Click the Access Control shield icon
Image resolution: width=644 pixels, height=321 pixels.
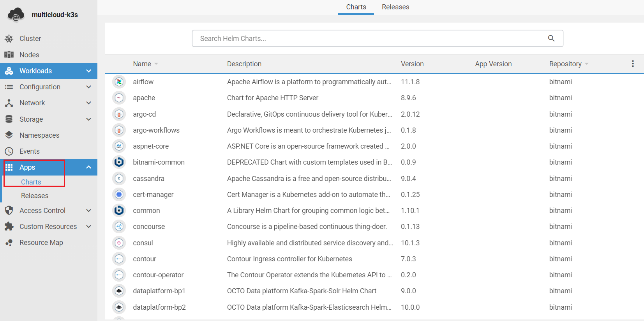(9, 211)
